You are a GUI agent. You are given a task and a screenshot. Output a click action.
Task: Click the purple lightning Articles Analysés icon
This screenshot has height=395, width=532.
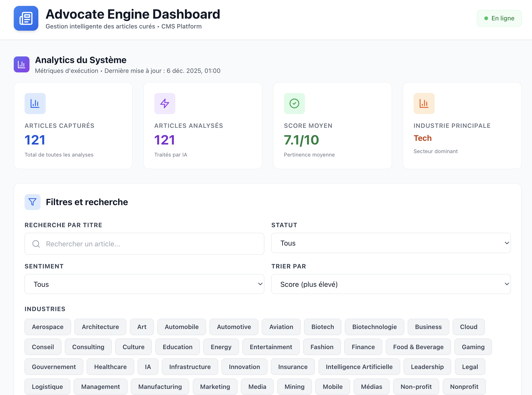coord(165,104)
